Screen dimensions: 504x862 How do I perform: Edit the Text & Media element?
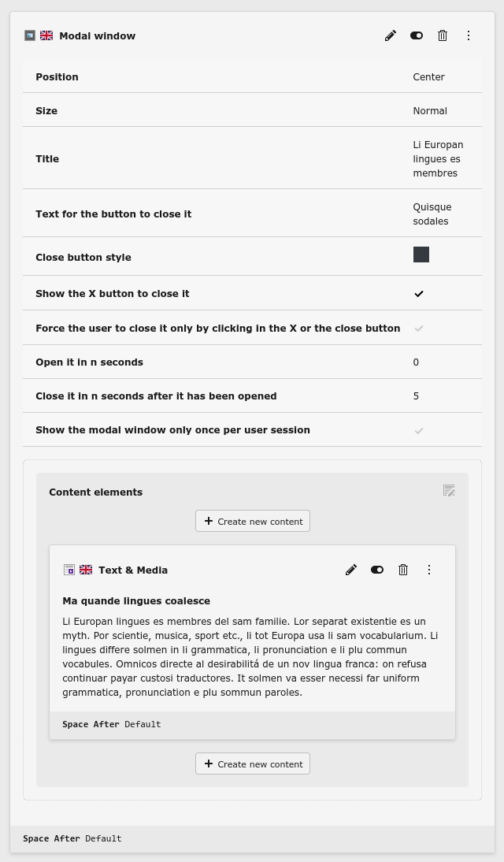pos(351,570)
